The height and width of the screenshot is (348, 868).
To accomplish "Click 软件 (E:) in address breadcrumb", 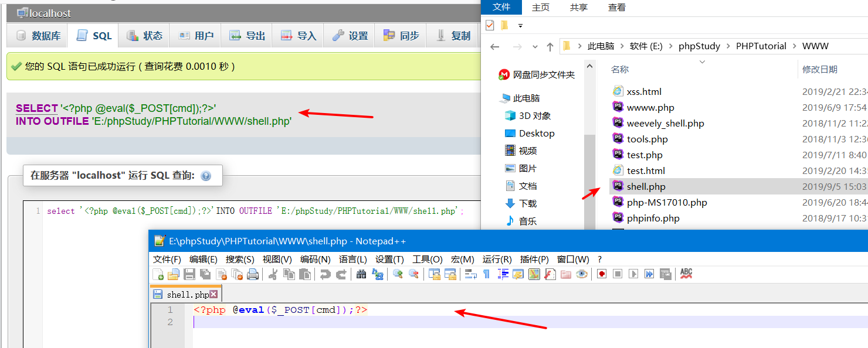I will coord(646,46).
